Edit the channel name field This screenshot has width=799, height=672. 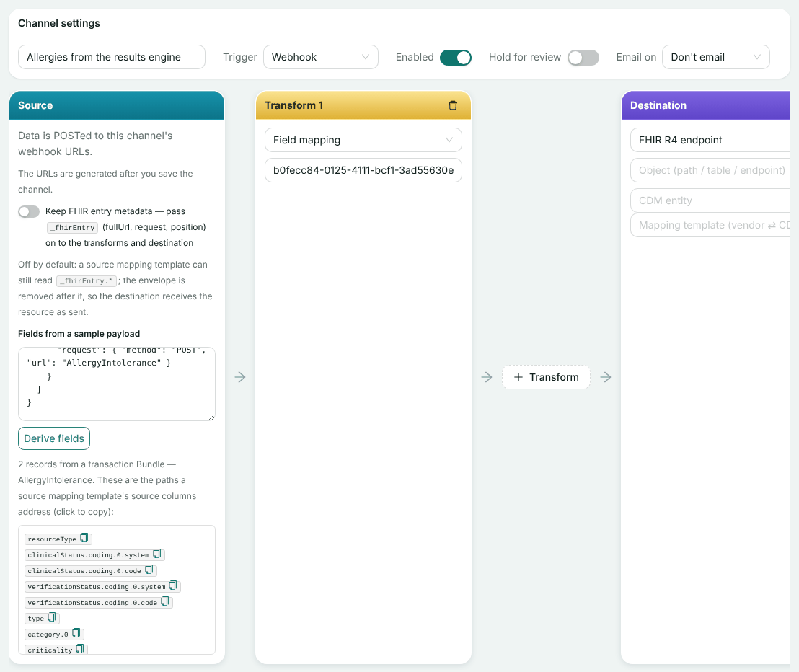pos(112,57)
